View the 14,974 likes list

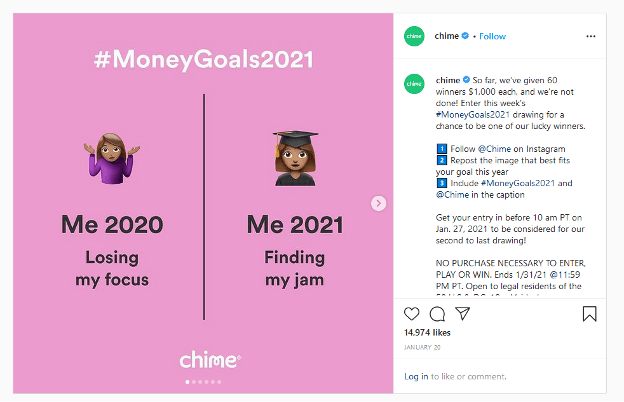[x=427, y=333]
